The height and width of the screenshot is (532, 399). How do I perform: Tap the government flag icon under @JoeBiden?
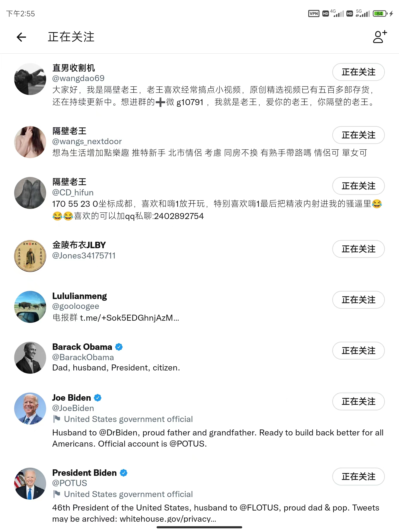click(x=57, y=419)
